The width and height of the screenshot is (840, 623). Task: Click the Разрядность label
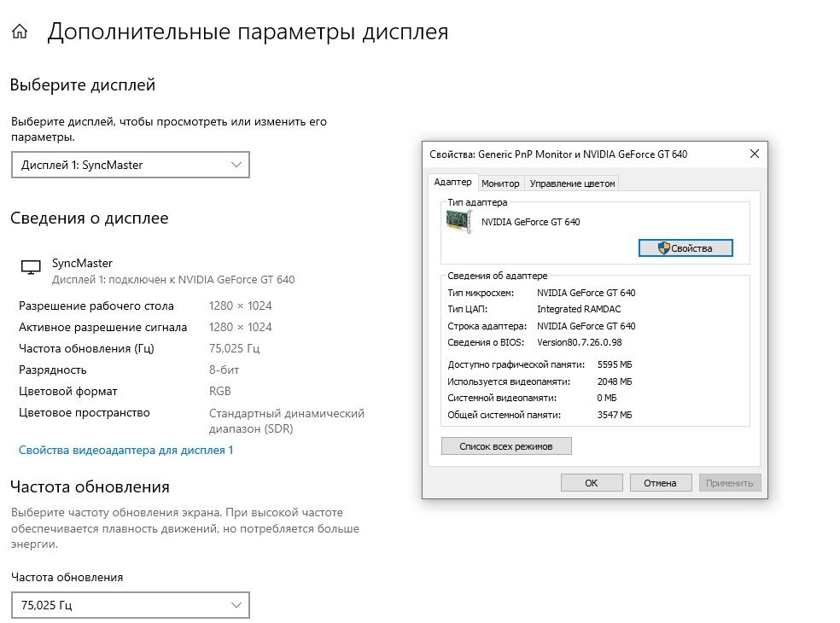[53, 370]
